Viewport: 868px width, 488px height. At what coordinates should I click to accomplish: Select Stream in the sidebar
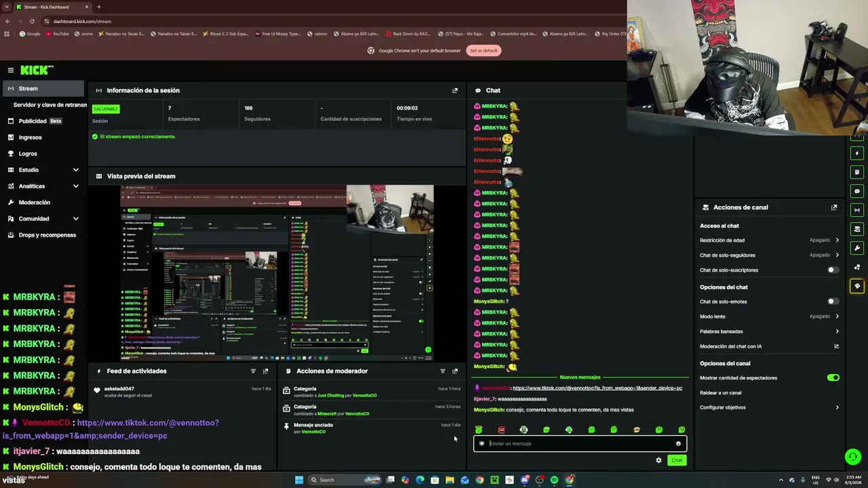(x=43, y=88)
